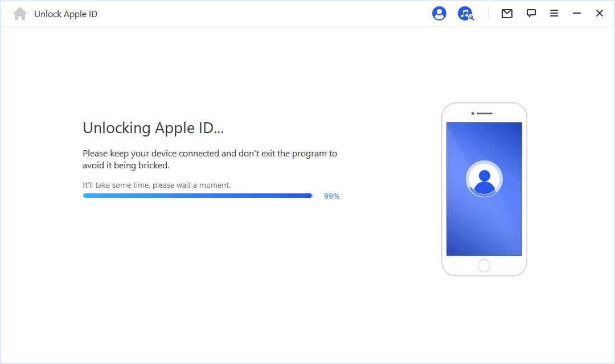The image size is (615, 364).
Task: Click the phone illustration's user avatar
Action: click(484, 179)
